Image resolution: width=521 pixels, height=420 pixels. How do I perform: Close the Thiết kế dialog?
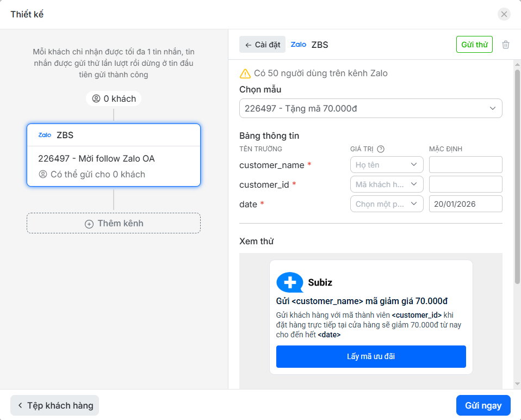click(x=504, y=14)
